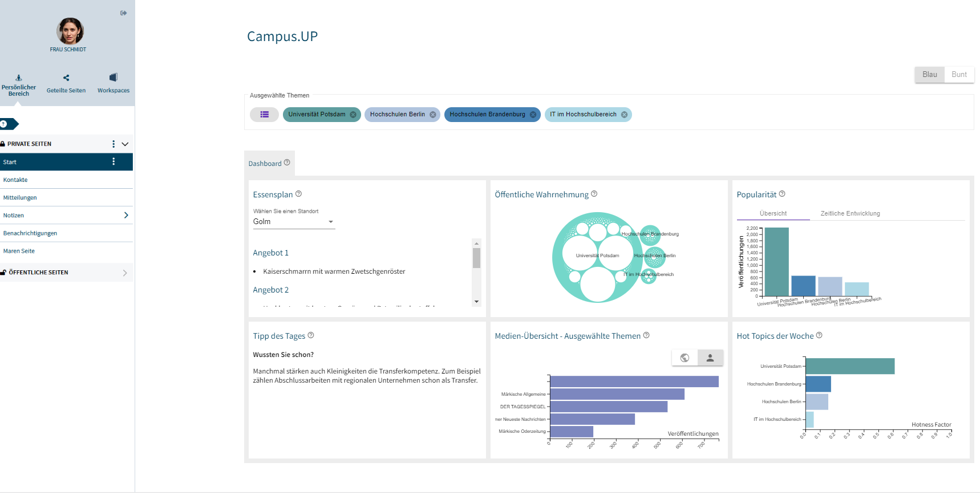This screenshot has width=980, height=495.
Task: Open the Golm location dropdown
Action: click(294, 222)
